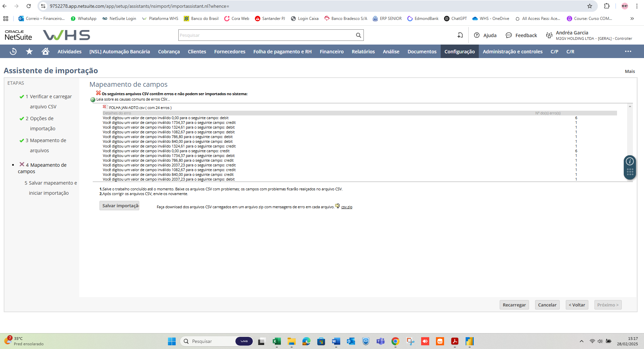Expand the Mais menu

pyautogui.click(x=630, y=71)
